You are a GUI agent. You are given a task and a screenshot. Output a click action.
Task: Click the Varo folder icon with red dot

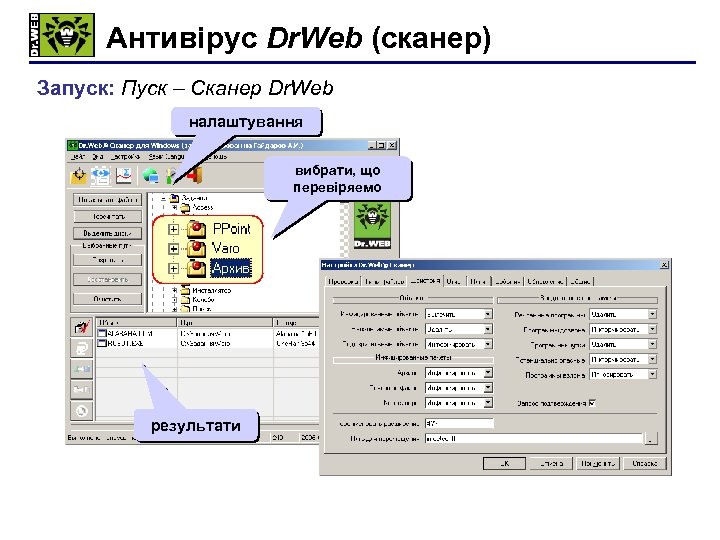click(x=196, y=248)
